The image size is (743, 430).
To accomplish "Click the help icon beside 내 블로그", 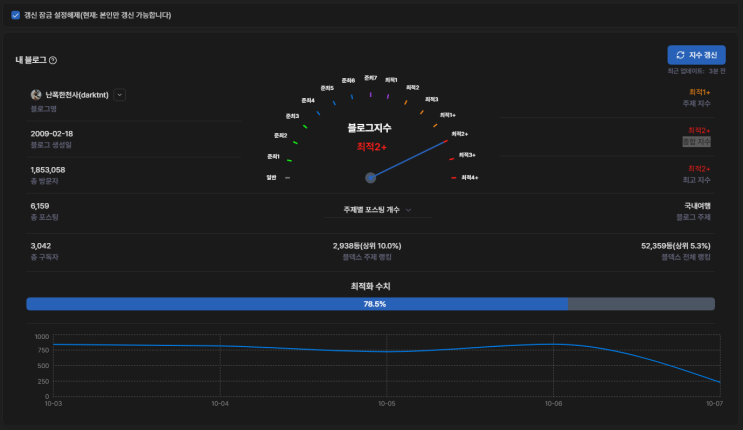I will click(x=53, y=60).
